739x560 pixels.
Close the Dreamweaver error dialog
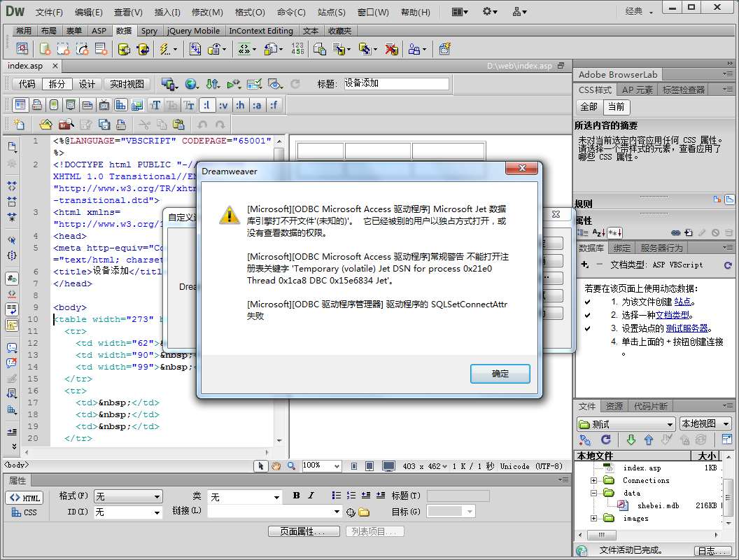(521, 168)
